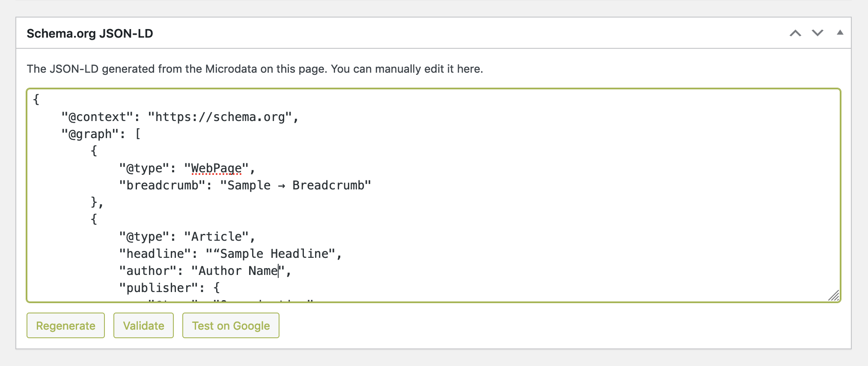
Task: Click the "author" key in the JSON
Action: click(x=148, y=271)
